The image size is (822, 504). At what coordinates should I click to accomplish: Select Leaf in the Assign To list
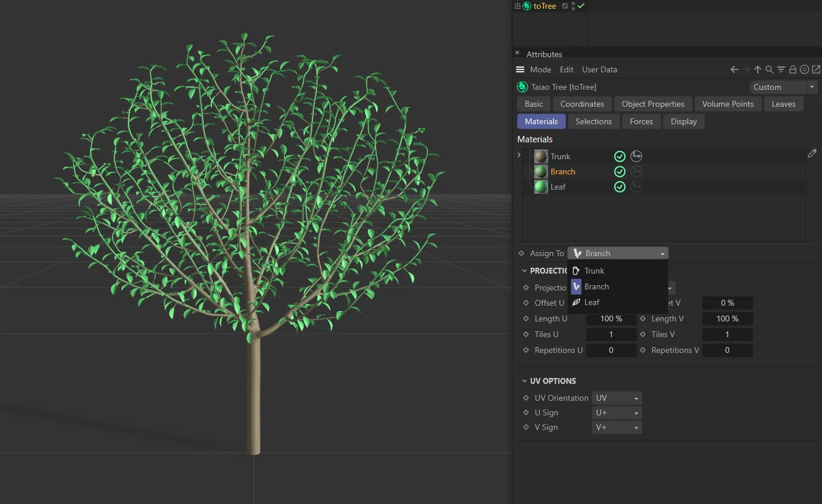(592, 302)
